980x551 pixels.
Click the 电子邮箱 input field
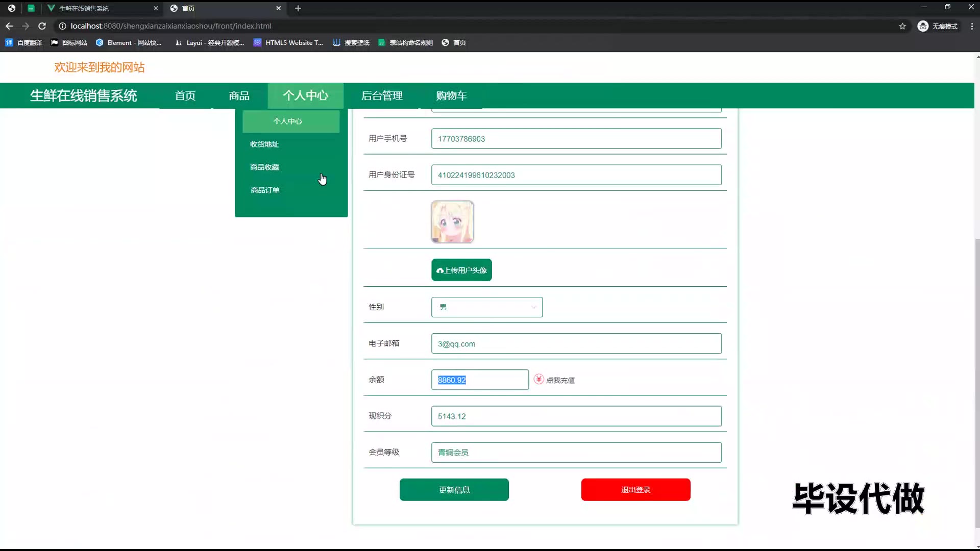click(x=576, y=344)
